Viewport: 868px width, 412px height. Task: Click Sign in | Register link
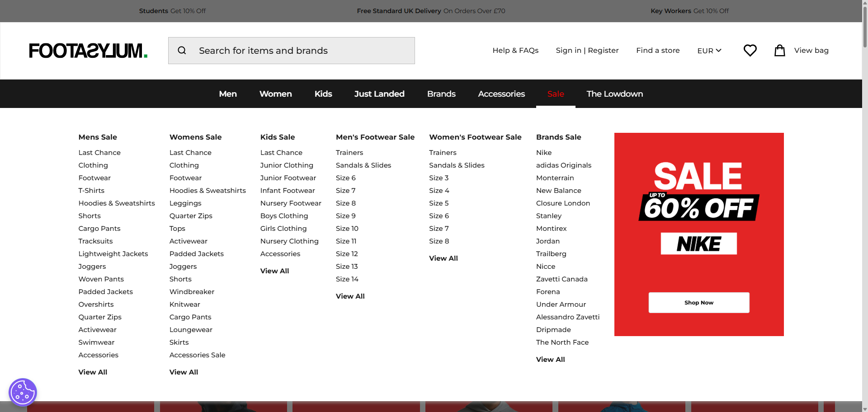tap(587, 51)
